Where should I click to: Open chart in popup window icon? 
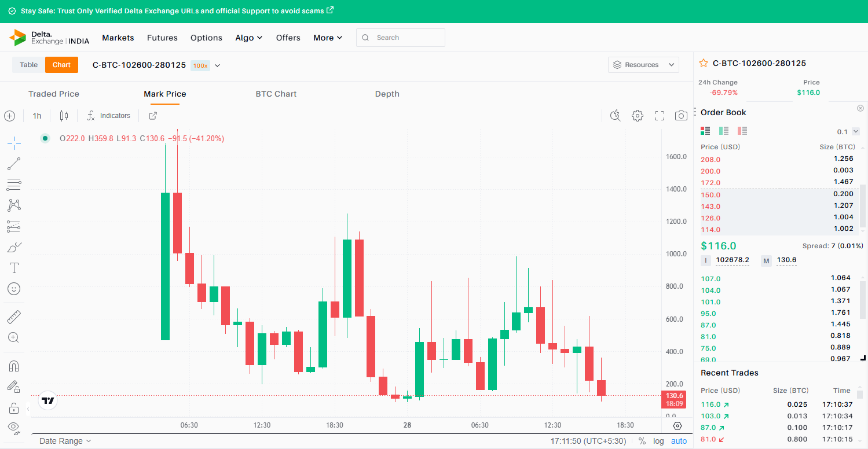coord(153,116)
